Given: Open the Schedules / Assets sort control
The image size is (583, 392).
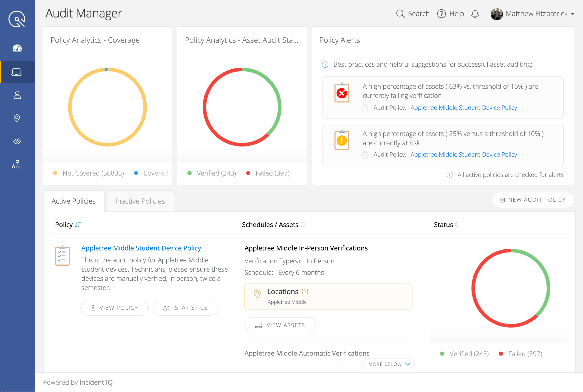Looking at the screenshot, I should 303,224.
